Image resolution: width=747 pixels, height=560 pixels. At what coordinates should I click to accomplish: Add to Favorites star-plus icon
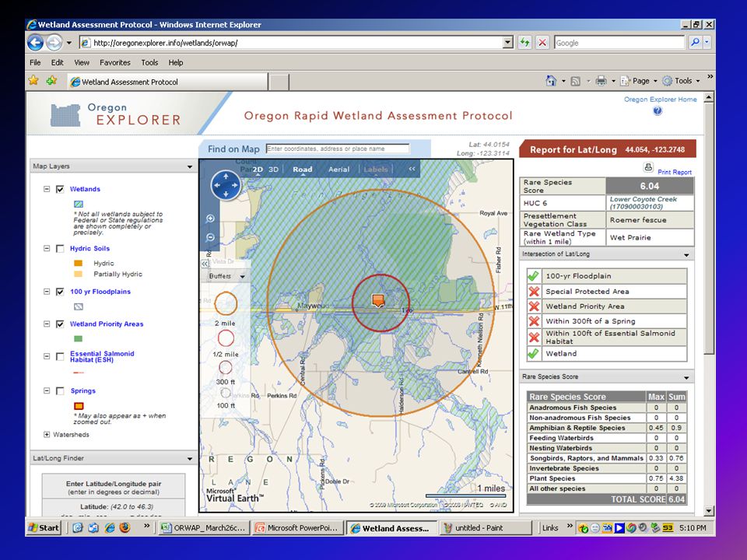tap(51, 80)
